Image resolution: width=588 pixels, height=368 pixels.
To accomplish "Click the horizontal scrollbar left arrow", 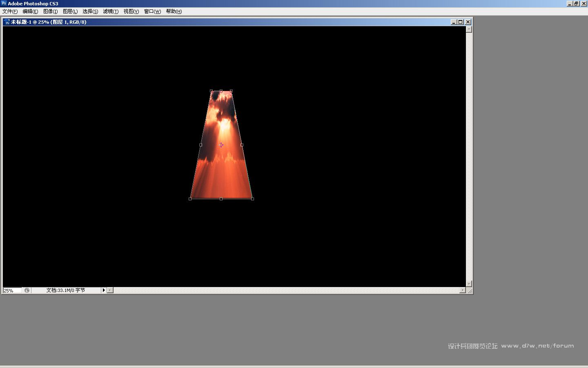I will 110,290.
